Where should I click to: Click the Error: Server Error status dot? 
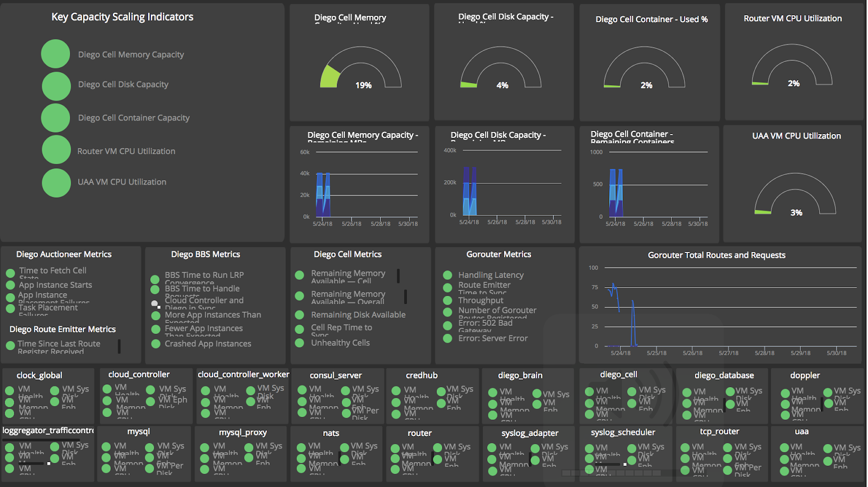click(x=448, y=338)
